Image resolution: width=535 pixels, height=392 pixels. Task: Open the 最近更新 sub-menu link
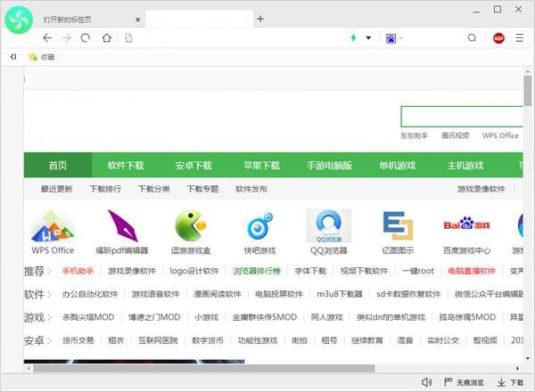(57, 189)
